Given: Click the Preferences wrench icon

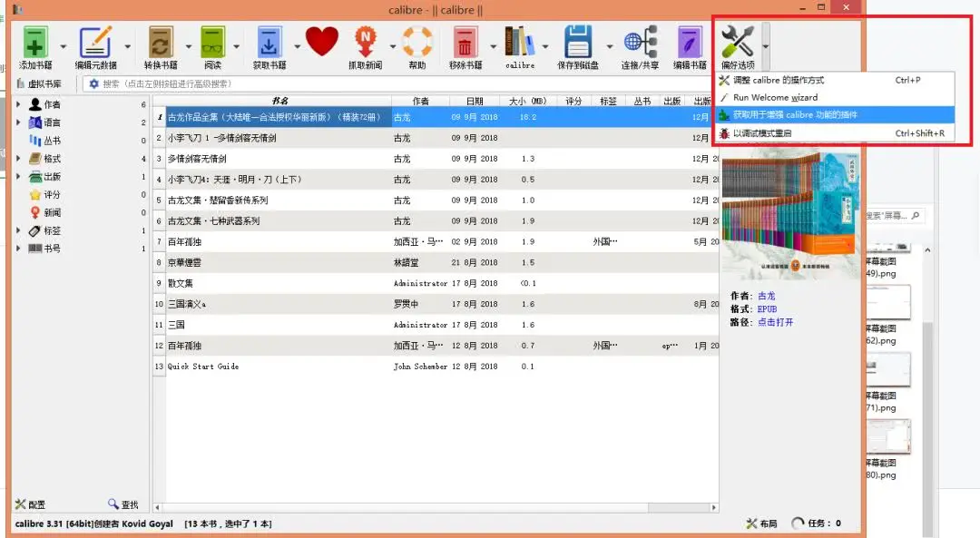Looking at the screenshot, I should [738, 43].
